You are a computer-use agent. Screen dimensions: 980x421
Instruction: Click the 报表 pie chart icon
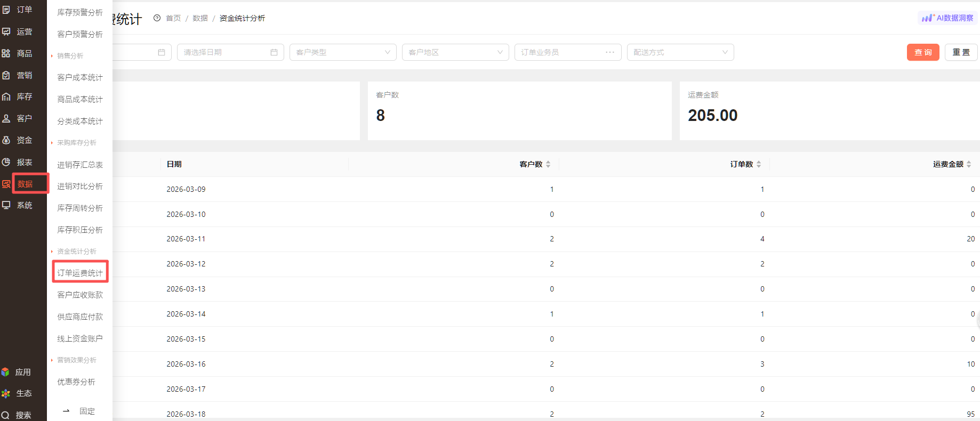6,162
